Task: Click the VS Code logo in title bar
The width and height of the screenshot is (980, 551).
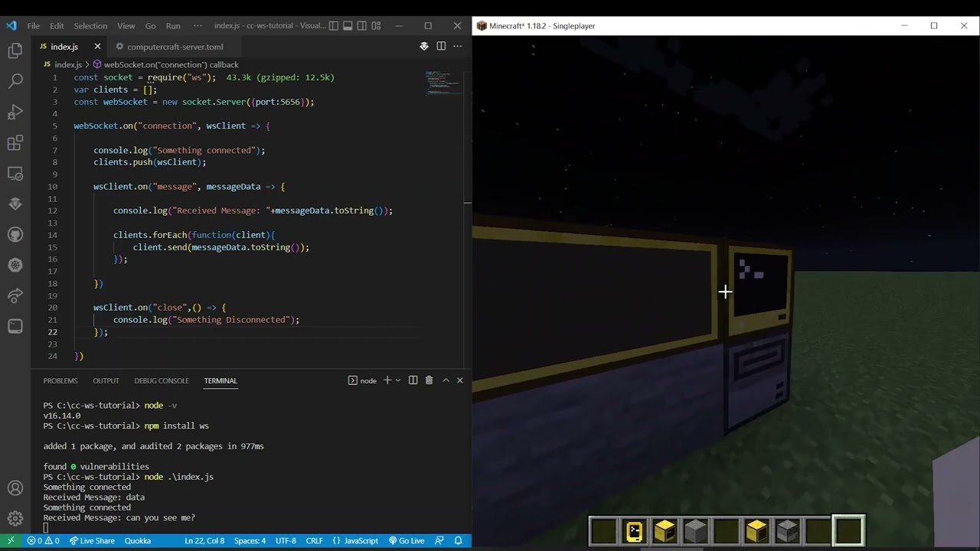Action: coord(11,25)
